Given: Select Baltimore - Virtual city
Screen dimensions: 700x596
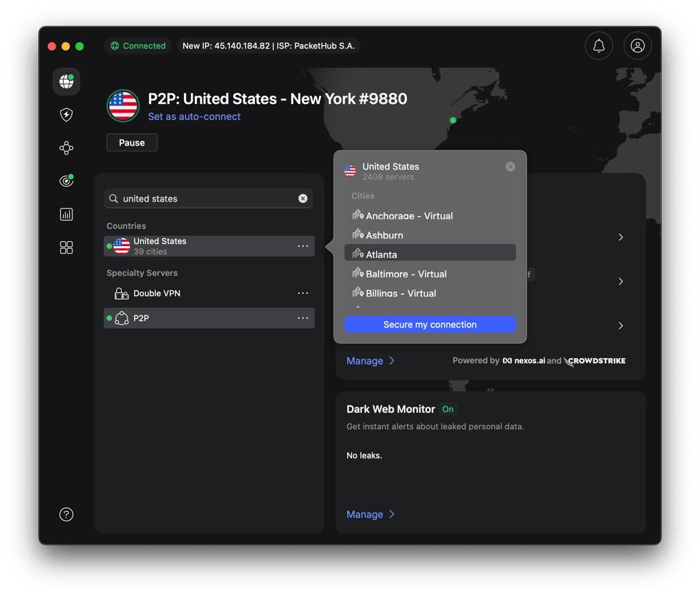Looking at the screenshot, I should (x=430, y=273).
